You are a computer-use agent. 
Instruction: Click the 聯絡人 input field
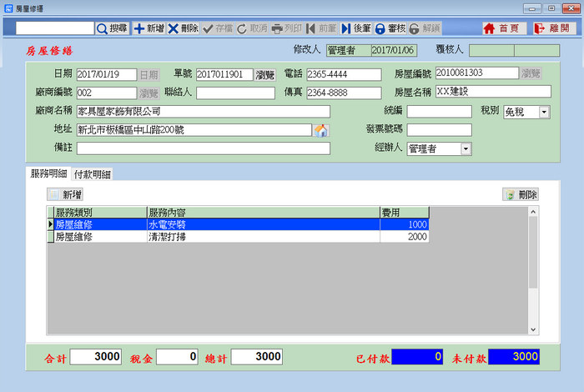(235, 93)
